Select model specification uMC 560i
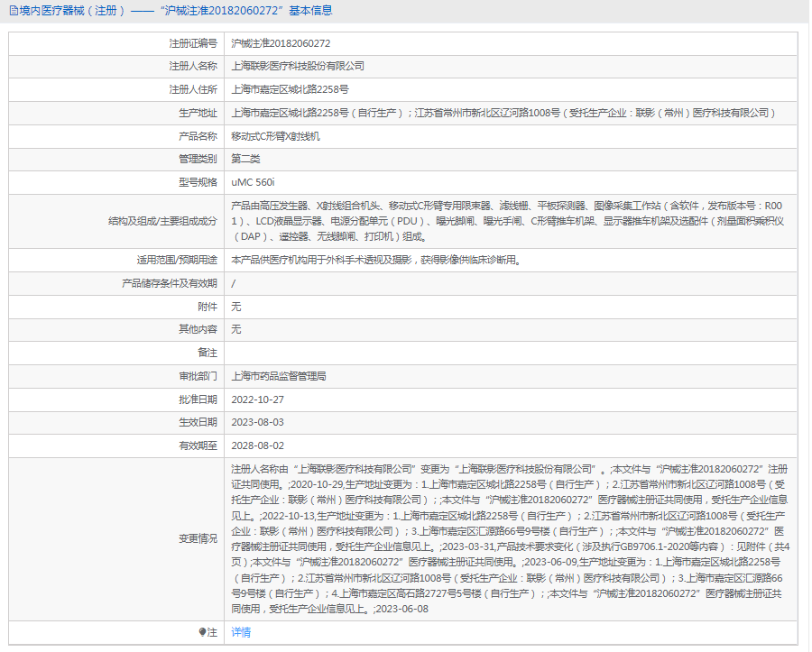 click(253, 182)
